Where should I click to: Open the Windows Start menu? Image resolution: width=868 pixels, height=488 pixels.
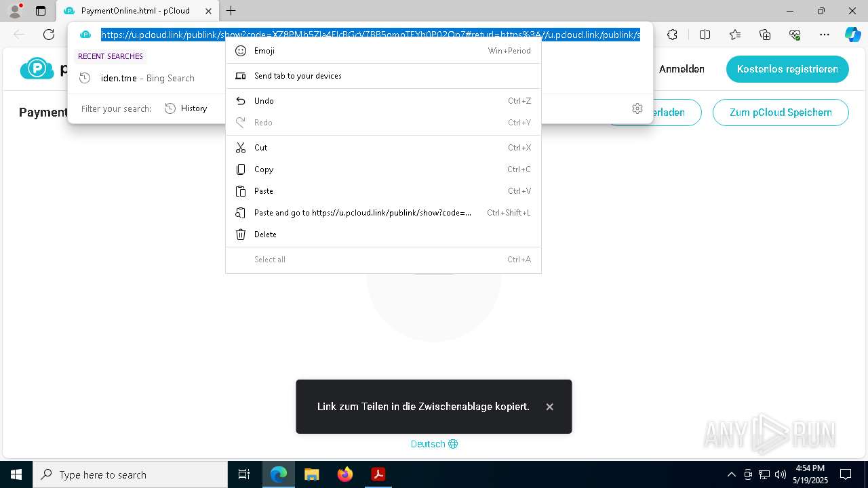(x=16, y=474)
